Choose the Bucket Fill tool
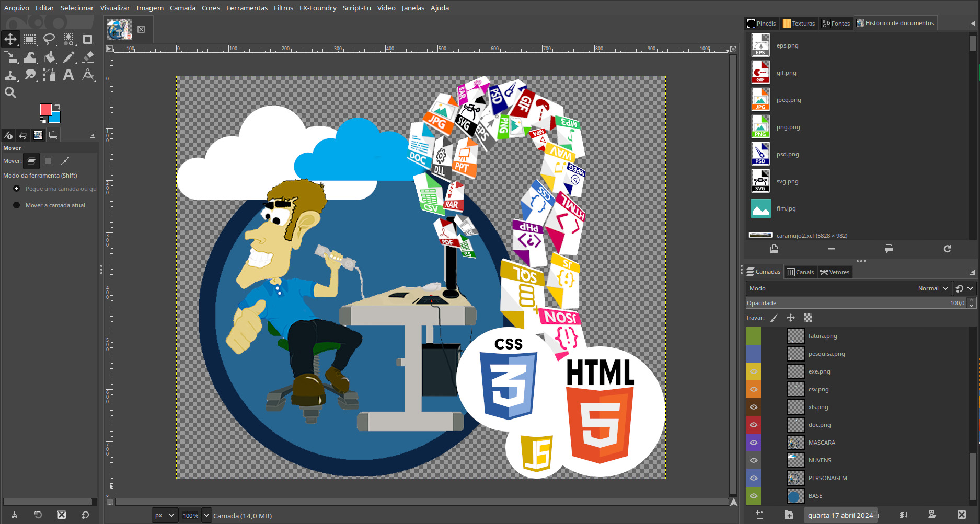 pyautogui.click(x=50, y=57)
